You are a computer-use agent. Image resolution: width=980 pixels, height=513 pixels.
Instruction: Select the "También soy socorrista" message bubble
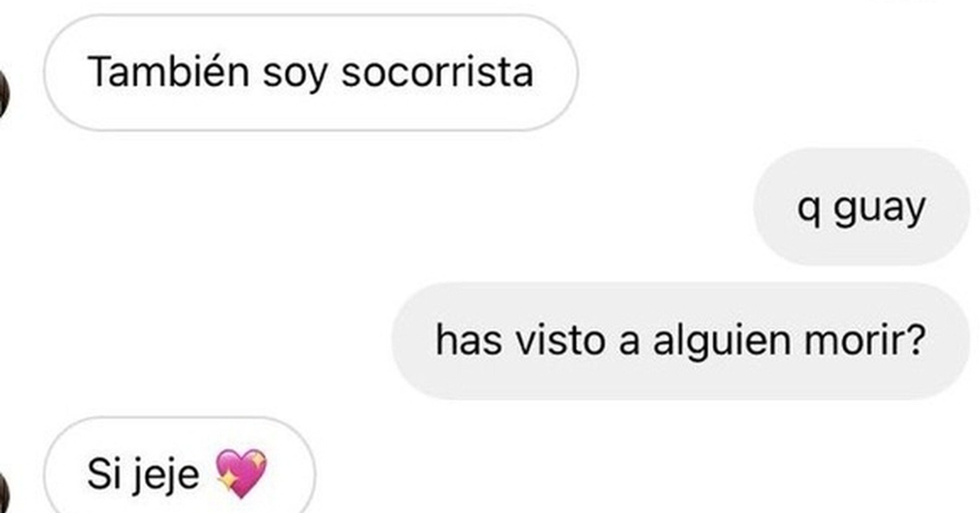311,73
